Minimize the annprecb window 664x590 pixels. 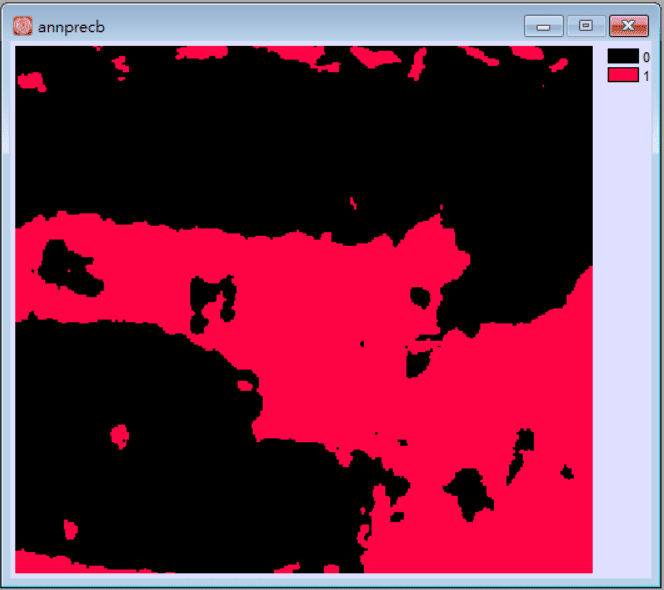[544, 26]
